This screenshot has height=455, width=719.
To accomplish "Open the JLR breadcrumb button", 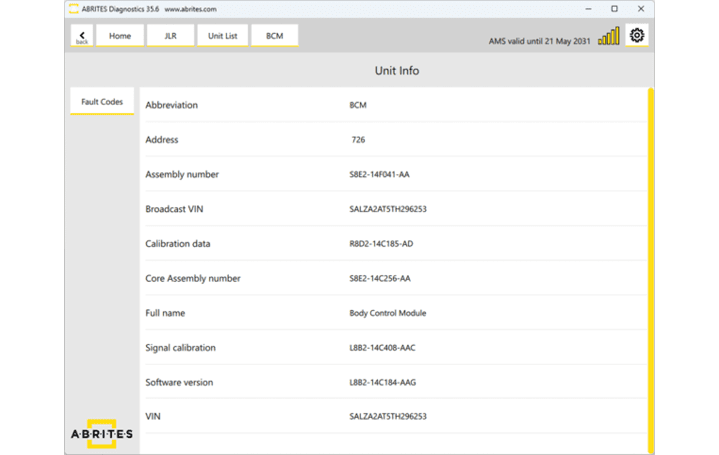I will (x=170, y=36).
